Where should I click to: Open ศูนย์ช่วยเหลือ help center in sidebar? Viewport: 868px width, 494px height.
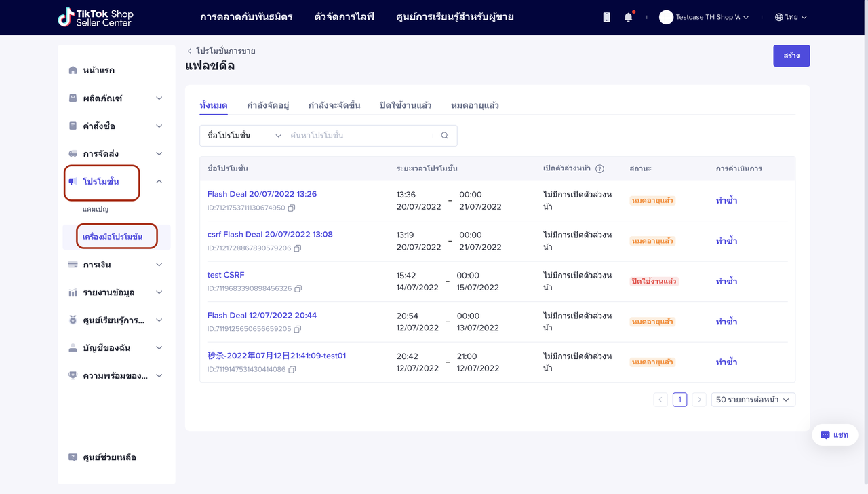(x=109, y=457)
